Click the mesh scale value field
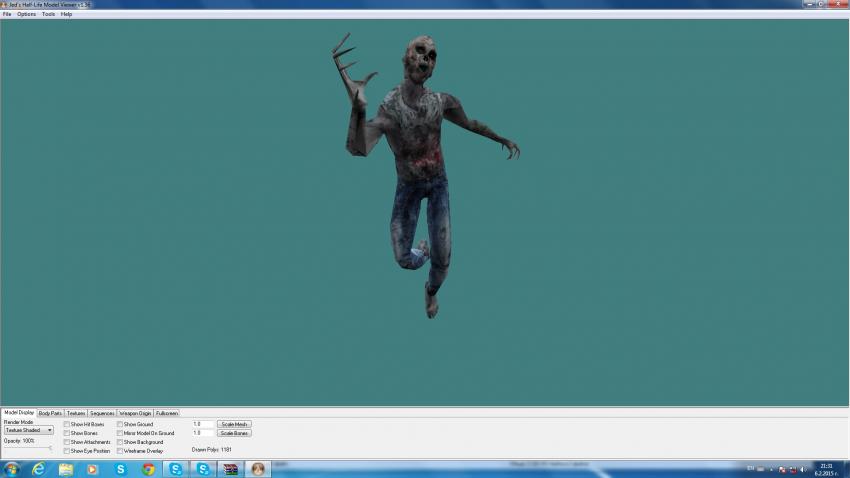The width and height of the screenshot is (850, 478). 203,424
